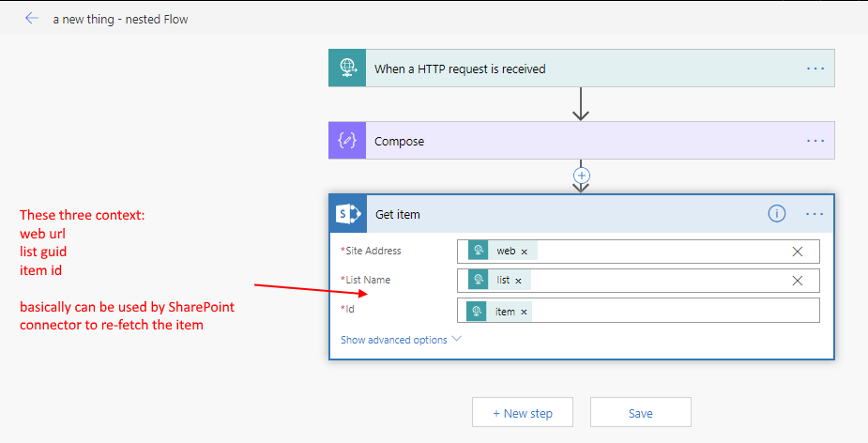Click the SharePoint icon on Get item

(x=348, y=214)
